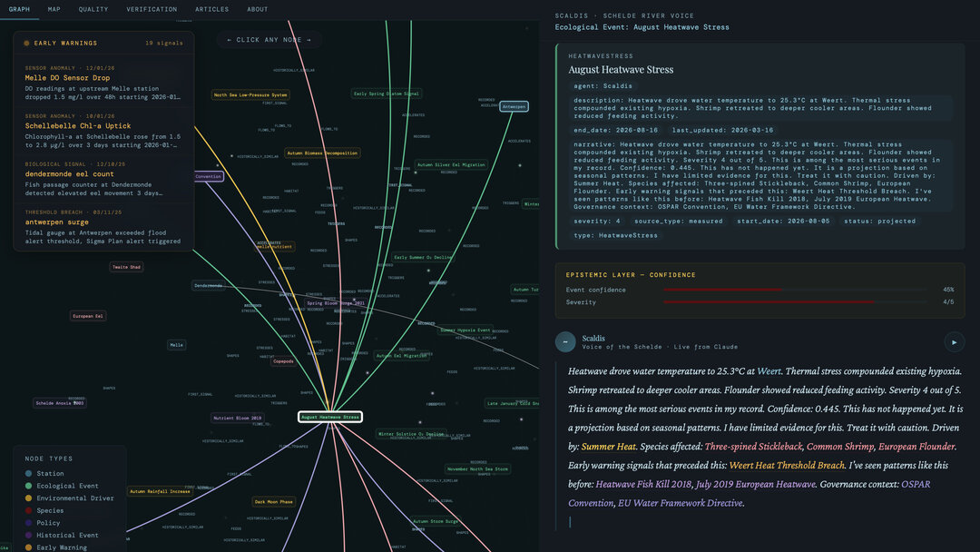Click the Summer Hypoxia Event node
This screenshot has width=980, height=552.
point(465,330)
